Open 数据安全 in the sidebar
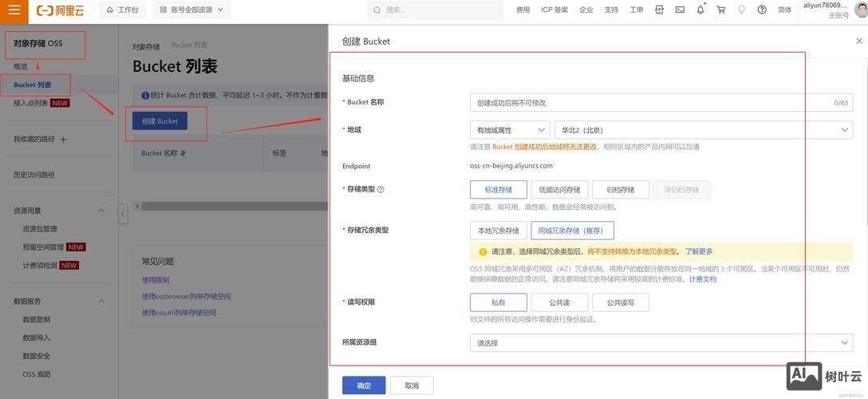This screenshot has width=868, height=399. pyautogui.click(x=37, y=357)
